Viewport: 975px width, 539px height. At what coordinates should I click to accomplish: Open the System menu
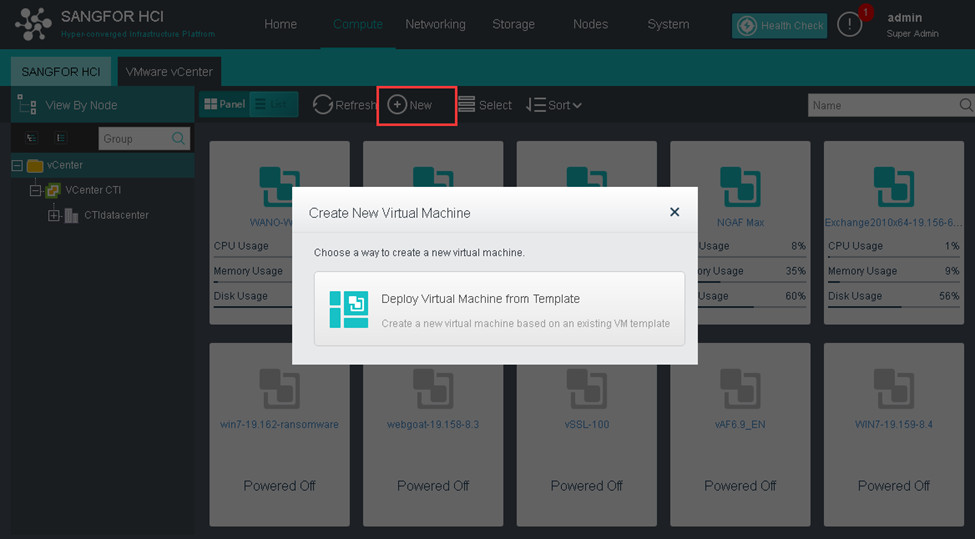coord(668,24)
